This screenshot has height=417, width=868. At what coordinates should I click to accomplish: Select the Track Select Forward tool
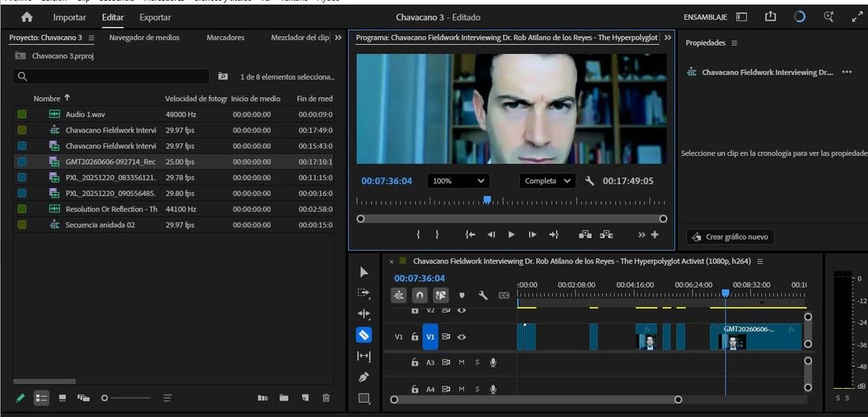click(x=364, y=293)
